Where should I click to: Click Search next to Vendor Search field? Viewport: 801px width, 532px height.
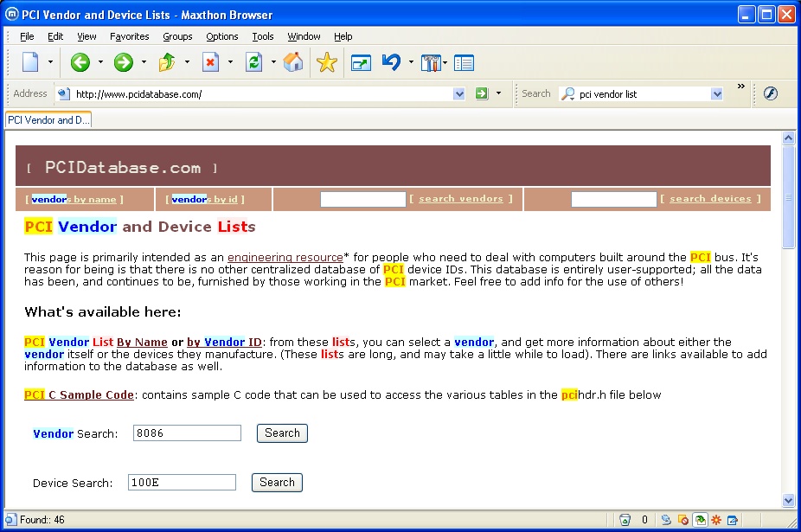click(282, 433)
